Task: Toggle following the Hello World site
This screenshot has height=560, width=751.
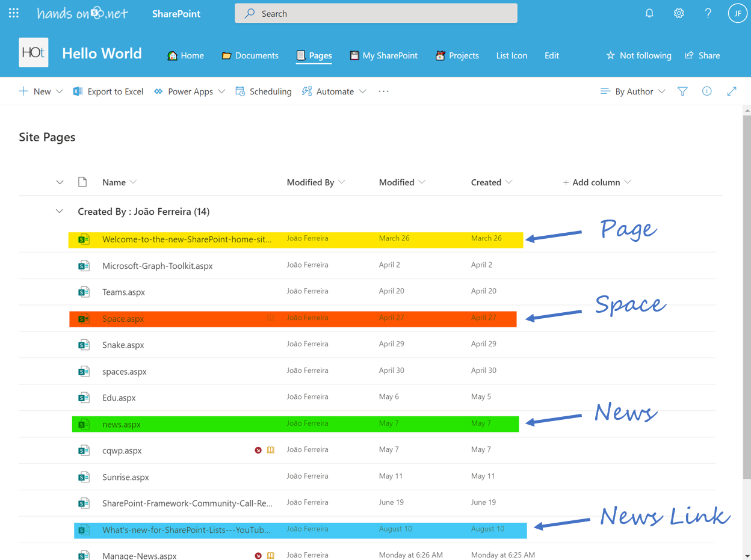Action: [638, 55]
